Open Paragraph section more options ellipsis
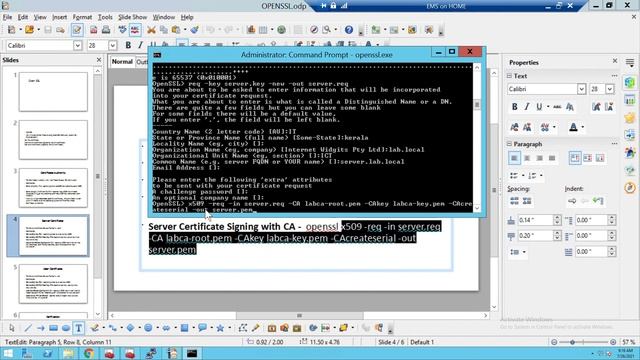Image resolution: width=640 pixels, height=360 pixels. point(614,144)
